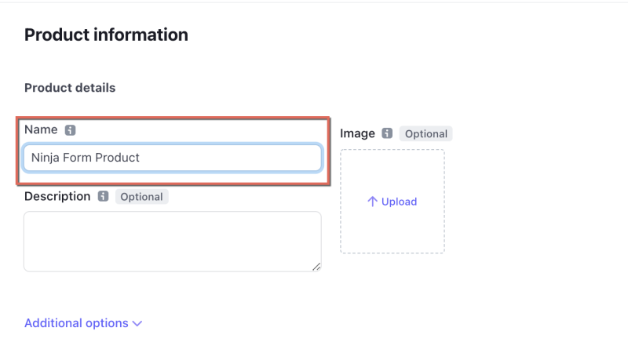Click the Product details subheading

(70, 88)
